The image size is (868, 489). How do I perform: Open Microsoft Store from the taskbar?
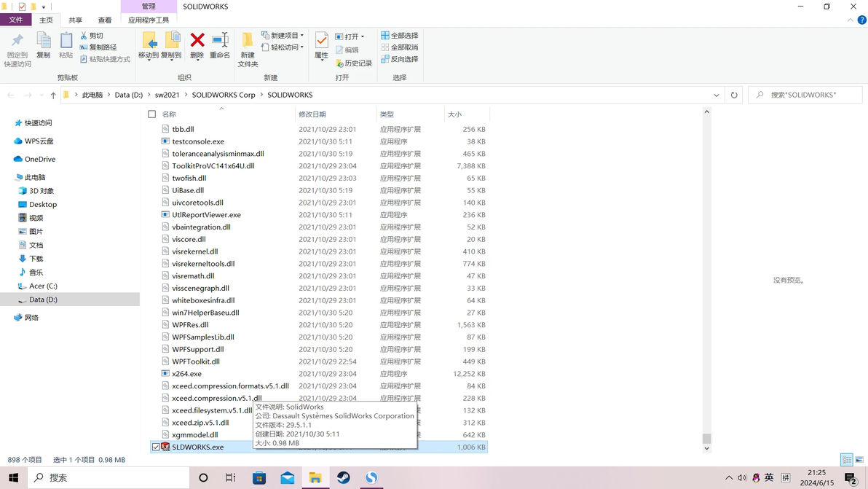(x=259, y=477)
